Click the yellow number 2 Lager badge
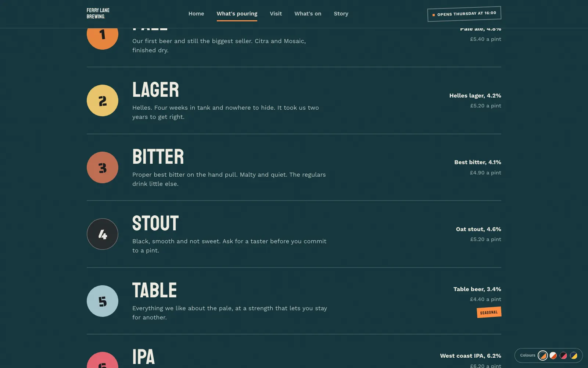 (103, 100)
